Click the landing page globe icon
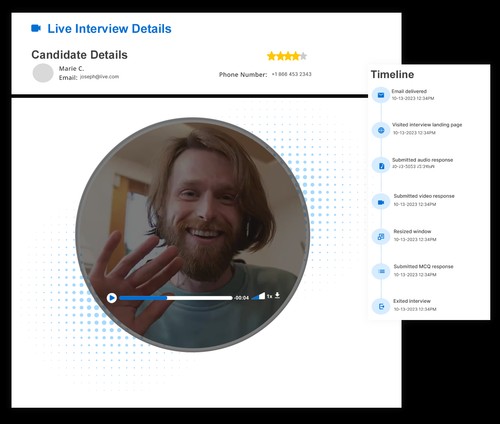 click(381, 130)
